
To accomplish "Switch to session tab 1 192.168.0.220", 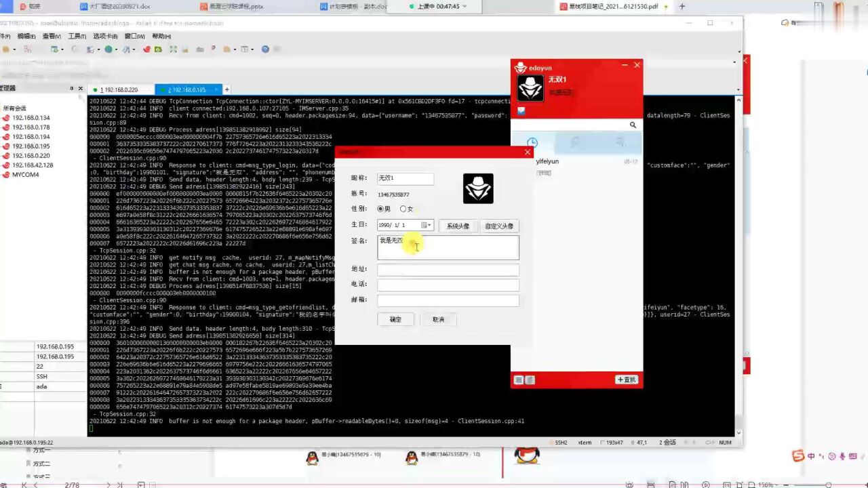I will (x=121, y=89).
